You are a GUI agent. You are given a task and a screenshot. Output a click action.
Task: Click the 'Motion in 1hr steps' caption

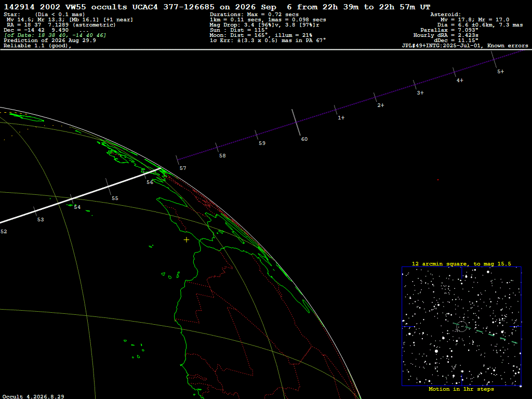[461, 389]
